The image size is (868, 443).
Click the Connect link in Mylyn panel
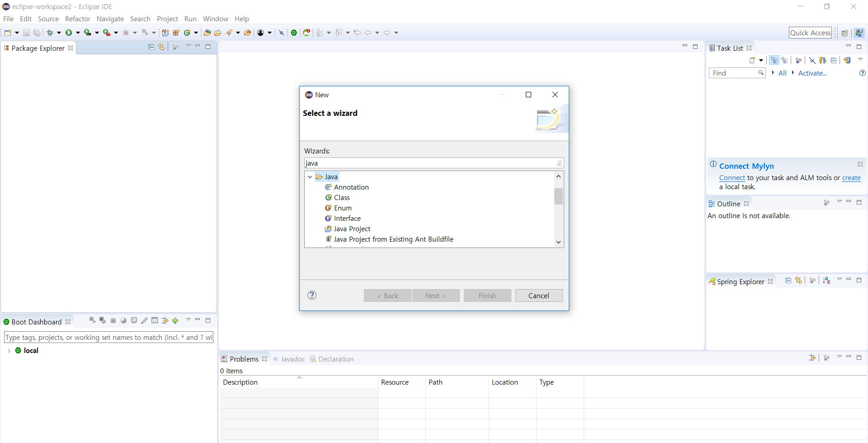[732, 178]
